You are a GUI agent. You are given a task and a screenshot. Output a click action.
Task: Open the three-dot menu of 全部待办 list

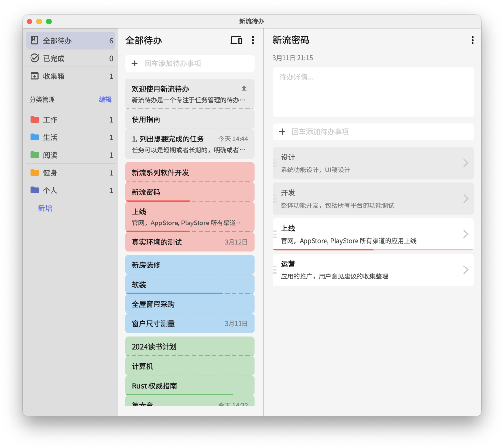(x=253, y=40)
